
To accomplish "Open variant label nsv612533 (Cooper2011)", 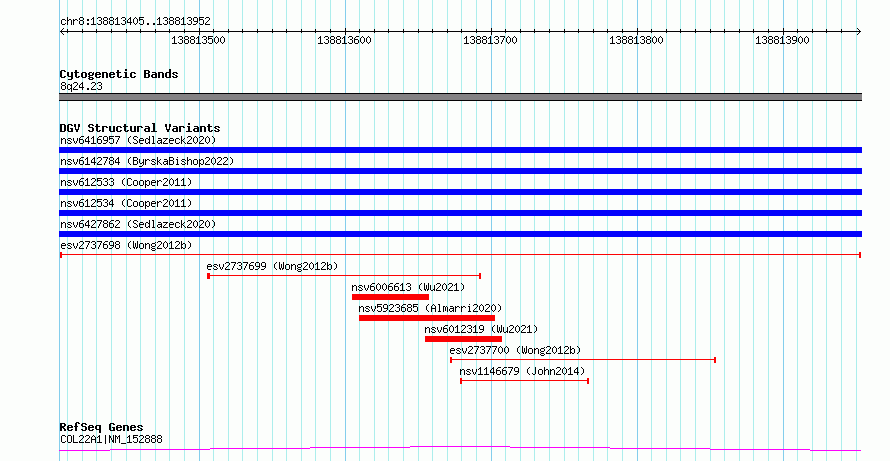I will (x=126, y=182).
